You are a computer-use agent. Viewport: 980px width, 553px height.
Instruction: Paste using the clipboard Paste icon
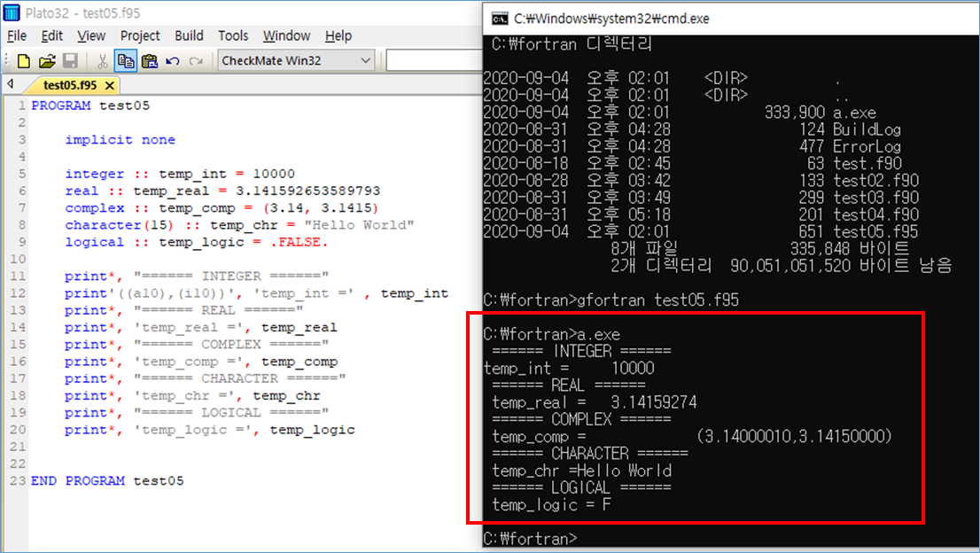coord(150,60)
